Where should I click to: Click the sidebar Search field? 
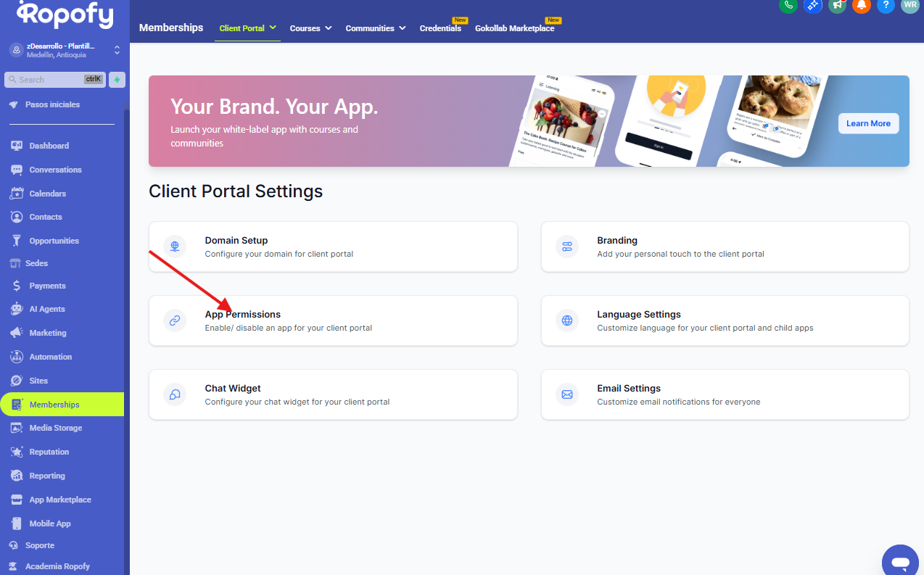coord(54,80)
